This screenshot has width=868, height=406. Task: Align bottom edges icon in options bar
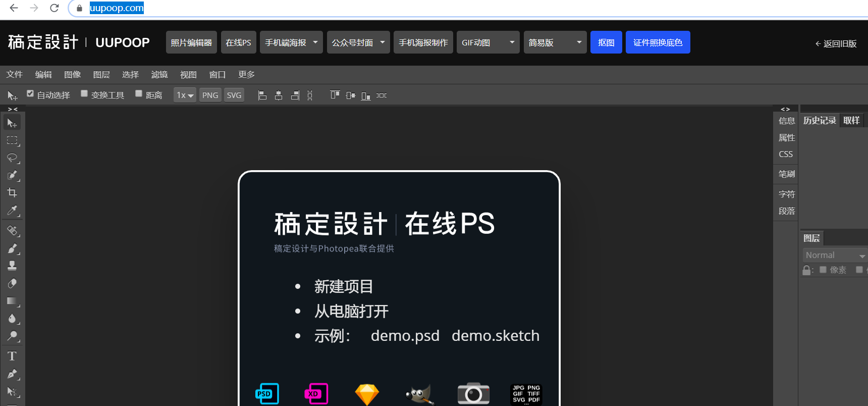[366, 95]
